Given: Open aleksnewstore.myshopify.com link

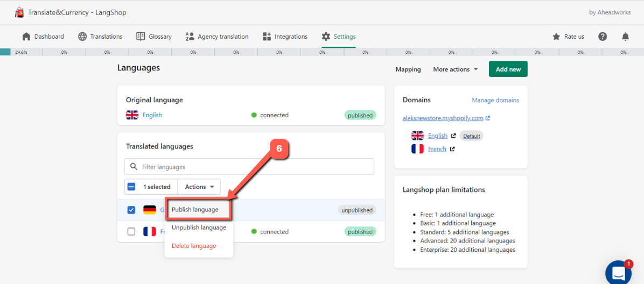Looking at the screenshot, I should pyautogui.click(x=443, y=118).
